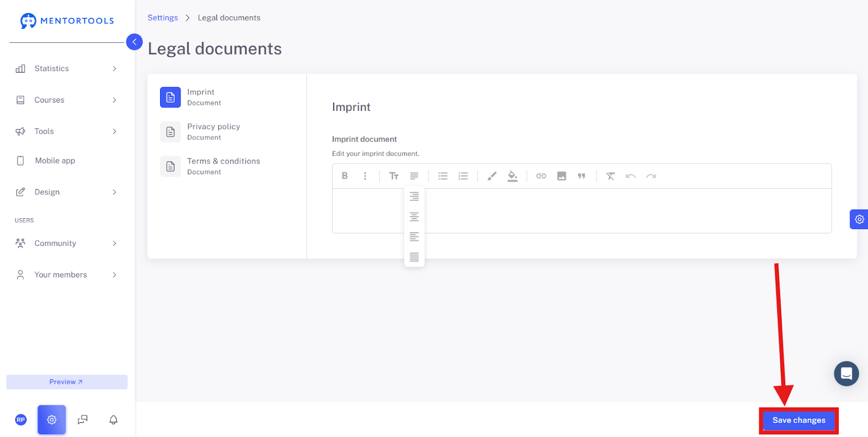
Task: Click the Community people icon
Action: tap(21, 243)
